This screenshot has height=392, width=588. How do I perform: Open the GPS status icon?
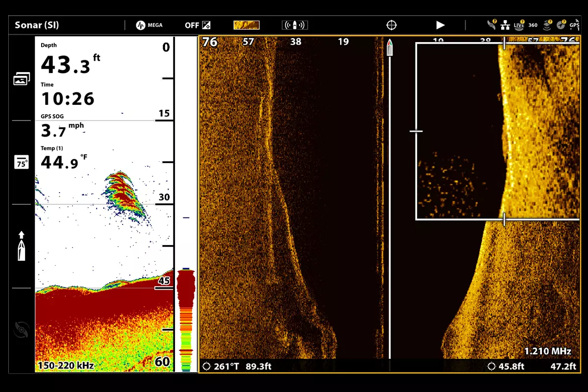click(574, 24)
